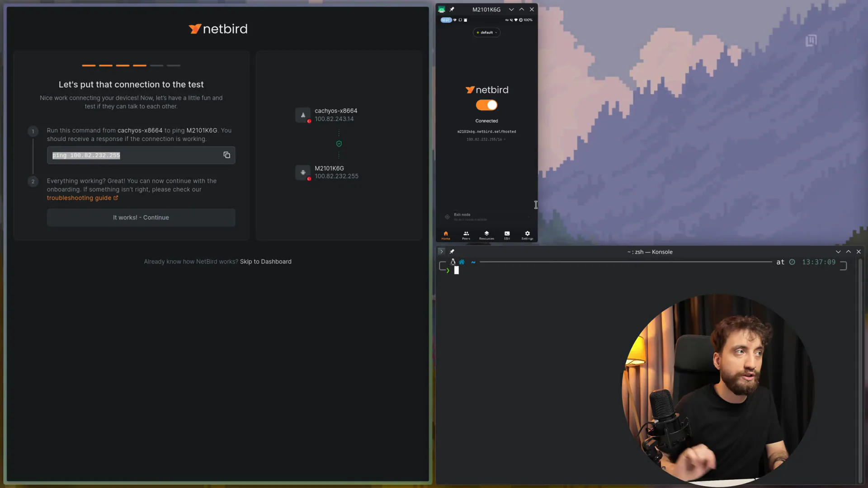The image size is (868, 488).
Task: Copy the ping command to clipboard
Action: coord(227,155)
